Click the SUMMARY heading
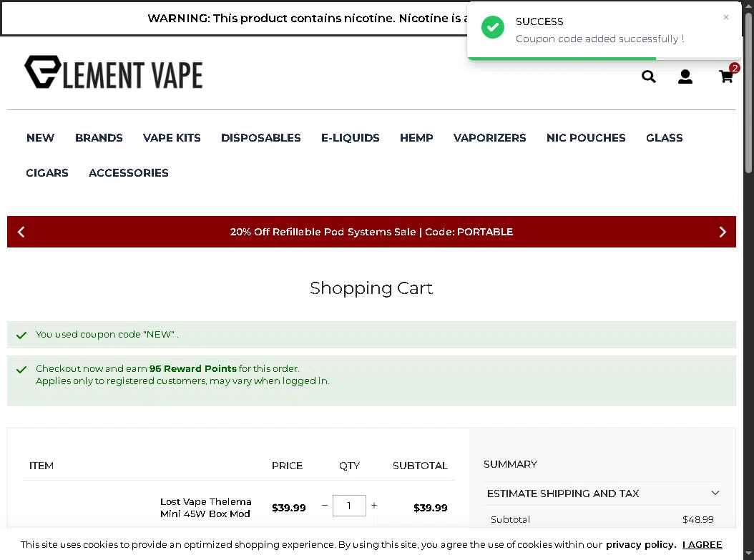This screenshot has height=560, width=754. tap(510, 464)
